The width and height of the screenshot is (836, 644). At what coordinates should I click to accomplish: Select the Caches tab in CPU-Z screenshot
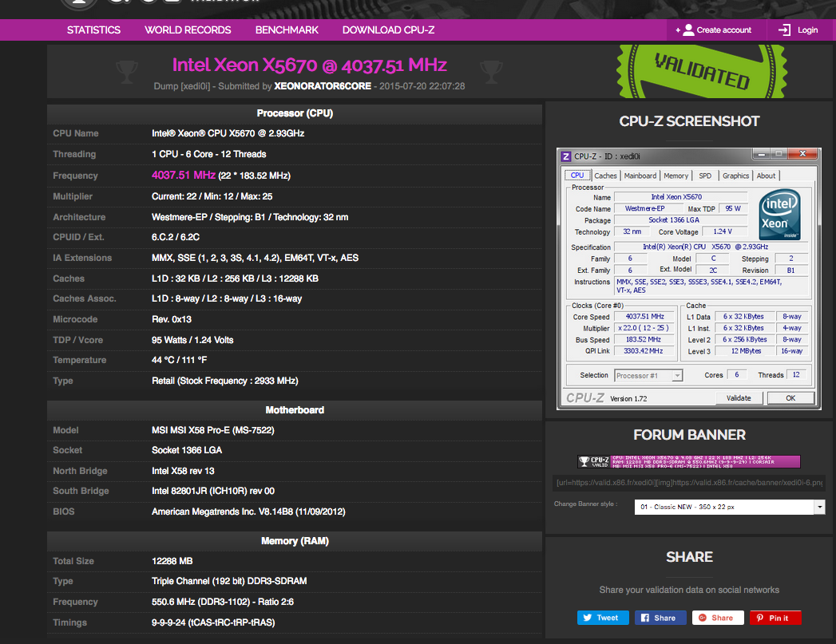point(605,176)
